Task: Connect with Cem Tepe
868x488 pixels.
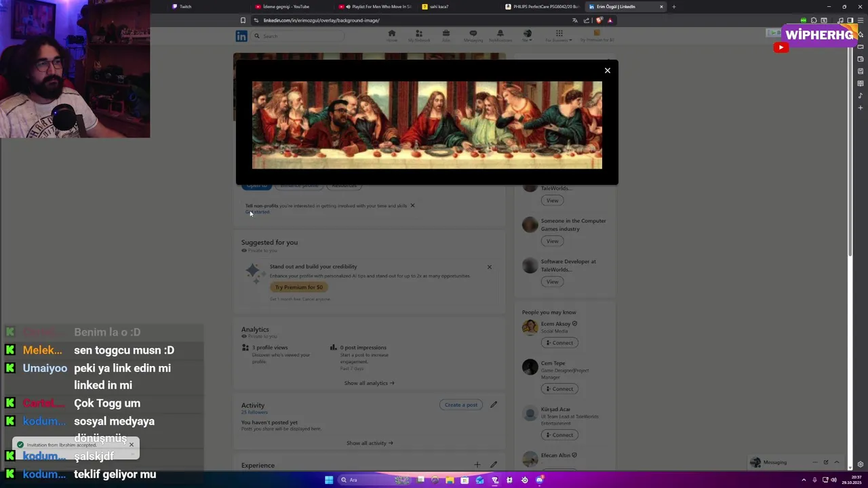Action: tap(559, 389)
